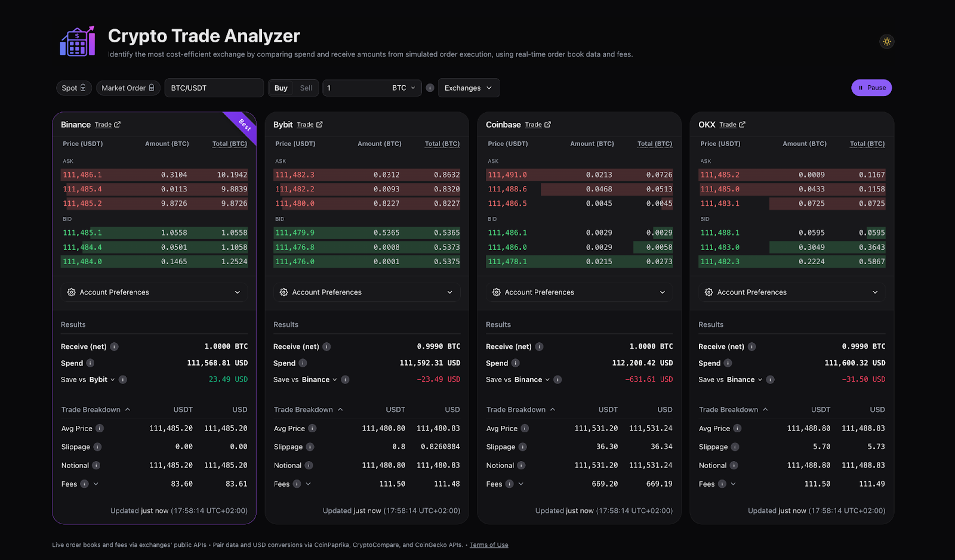Open Bybit external Trade link icon
Screen dimensions: 955x560
319,125
